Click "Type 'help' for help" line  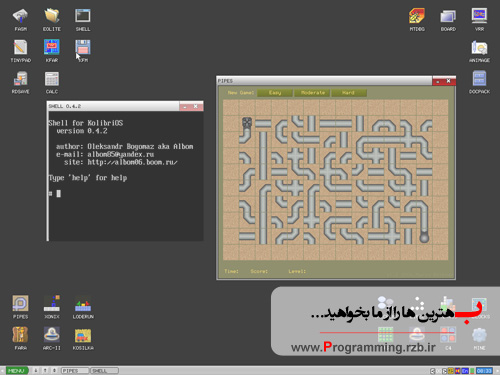click(88, 178)
